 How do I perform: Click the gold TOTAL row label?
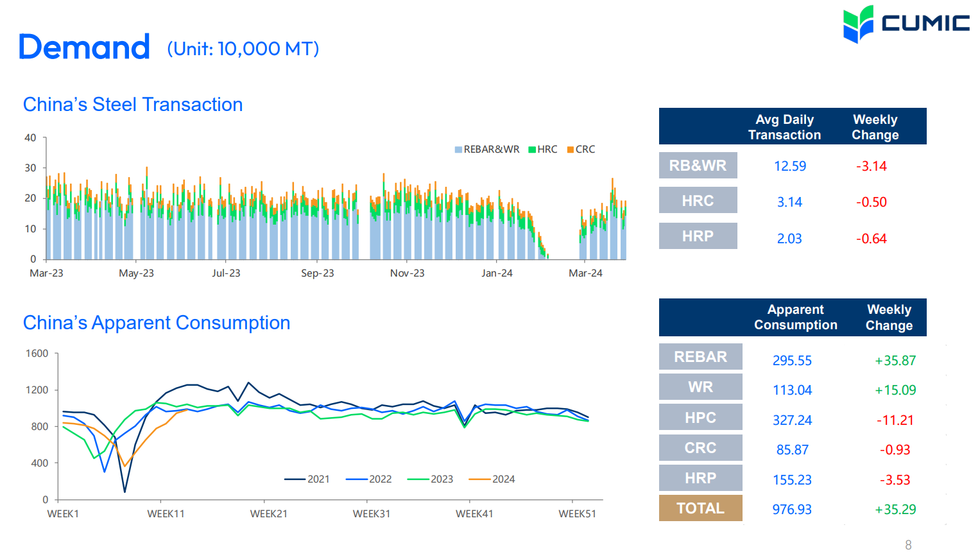click(700, 508)
